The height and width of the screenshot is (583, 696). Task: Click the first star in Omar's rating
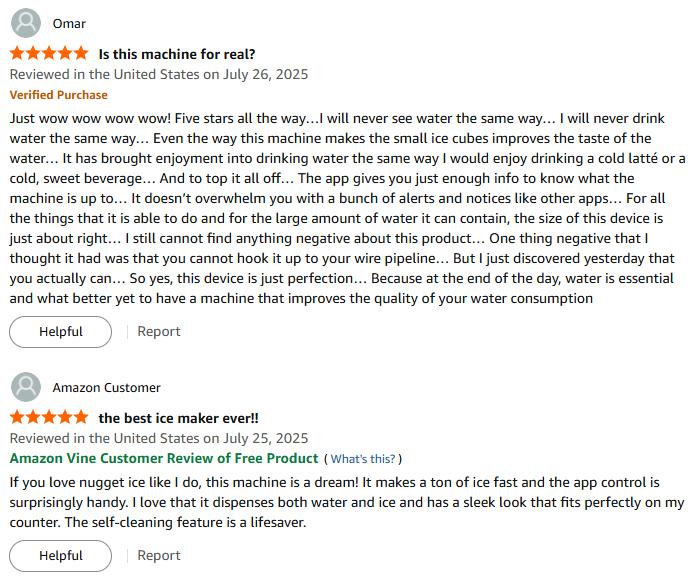click(x=18, y=54)
